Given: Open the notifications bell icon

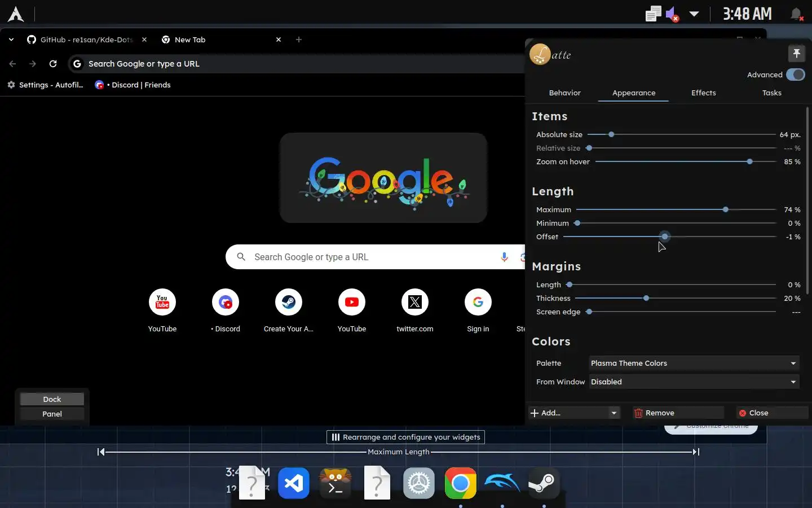Looking at the screenshot, I should 796,14.
